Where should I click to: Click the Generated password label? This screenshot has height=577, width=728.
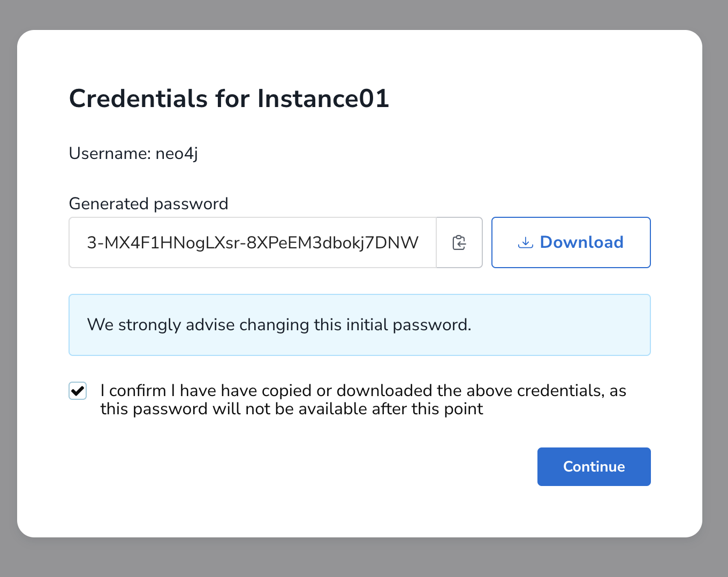pos(148,203)
